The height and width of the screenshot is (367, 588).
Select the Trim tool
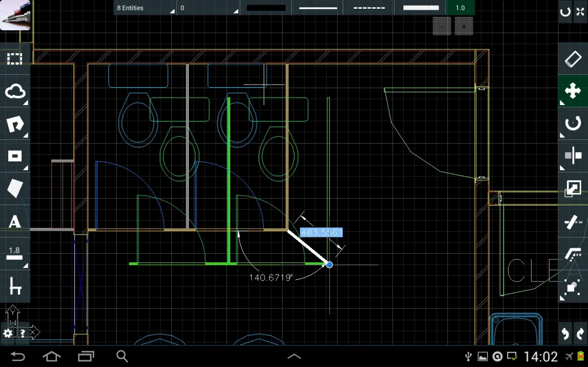(x=573, y=222)
